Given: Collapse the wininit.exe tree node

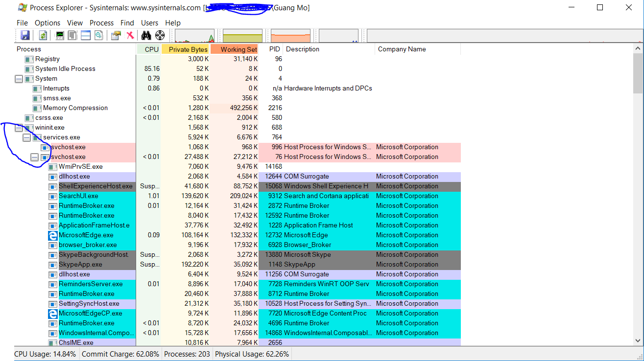Looking at the screenshot, I should click(x=19, y=128).
